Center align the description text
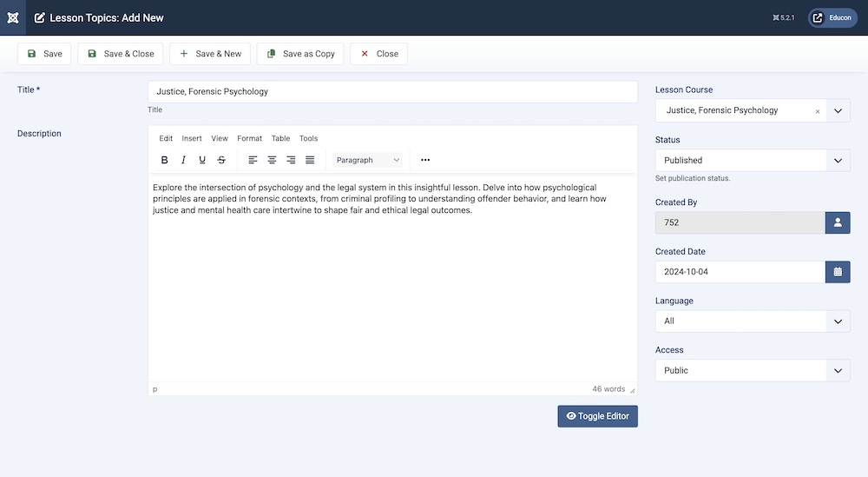 [x=272, y=160]
